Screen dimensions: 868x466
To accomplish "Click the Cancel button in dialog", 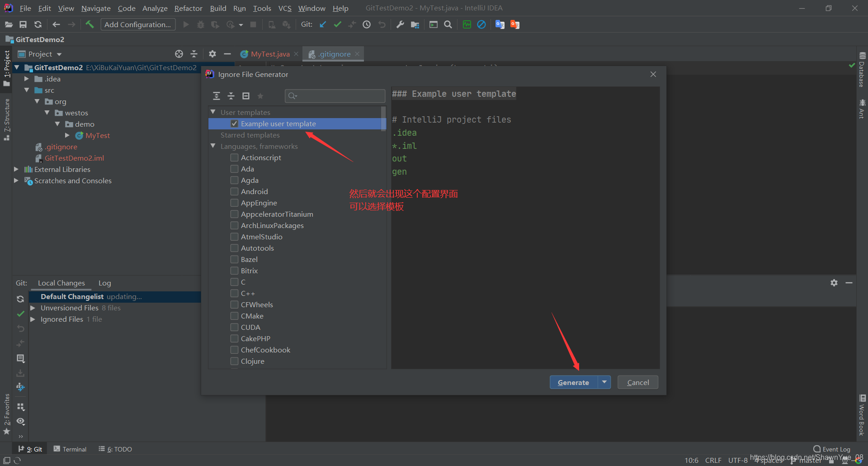I will point(638,382).
